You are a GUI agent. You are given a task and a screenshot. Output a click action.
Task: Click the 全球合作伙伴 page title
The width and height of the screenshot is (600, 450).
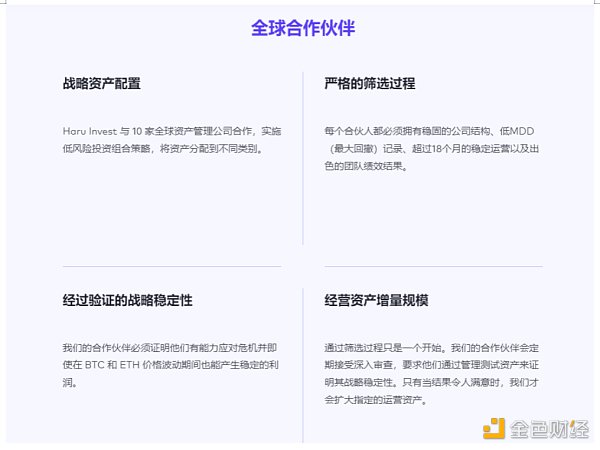click(x=303, y=27)
